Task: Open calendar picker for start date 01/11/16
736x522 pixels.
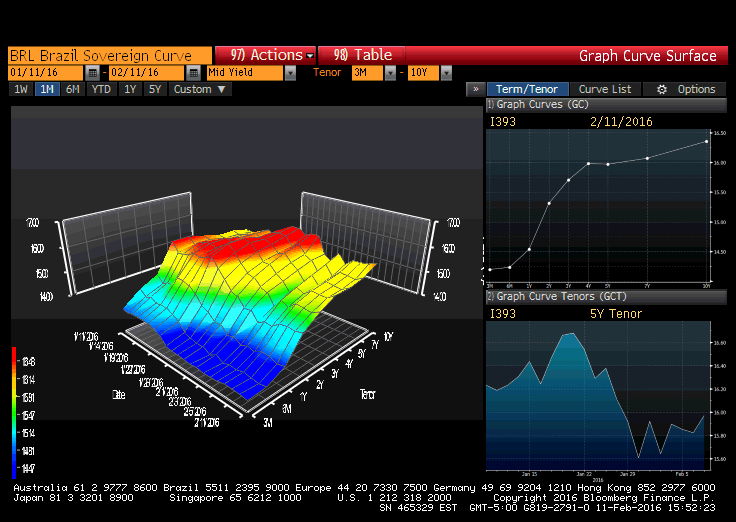Action: pyautogui.click(x=92, y=73)
